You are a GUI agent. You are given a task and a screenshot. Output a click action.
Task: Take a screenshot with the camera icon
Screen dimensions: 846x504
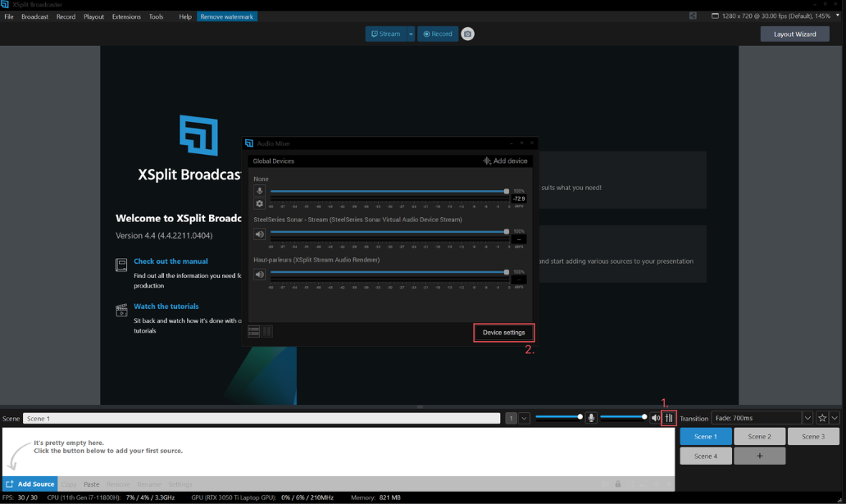pyautogui.click(x=468, y=34)
